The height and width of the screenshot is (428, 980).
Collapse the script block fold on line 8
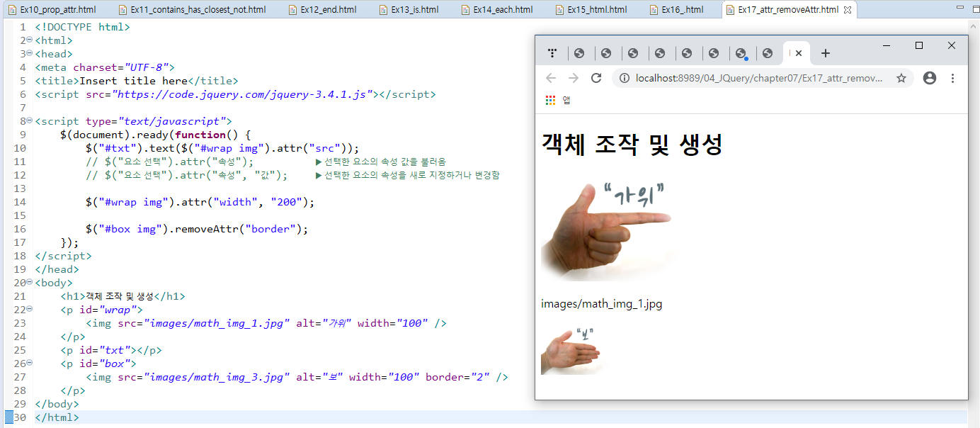click(29, 121)
